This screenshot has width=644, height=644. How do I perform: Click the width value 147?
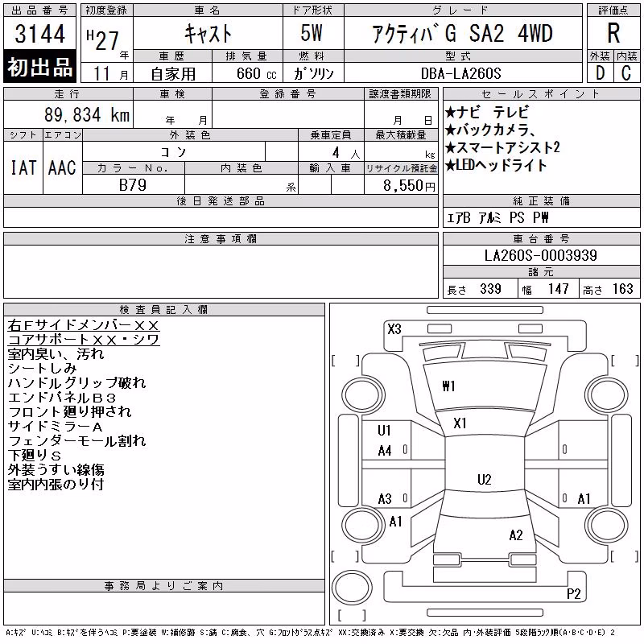click(x=558, y=289)
